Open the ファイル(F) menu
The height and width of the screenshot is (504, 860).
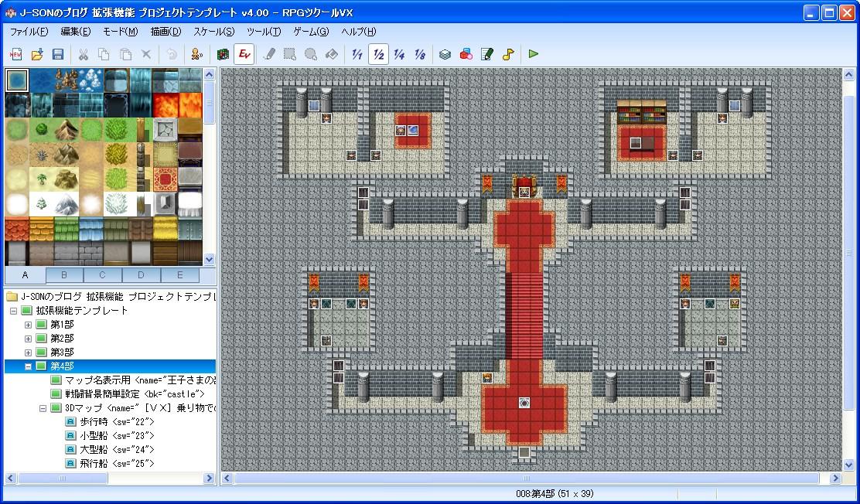coord(29,32)
